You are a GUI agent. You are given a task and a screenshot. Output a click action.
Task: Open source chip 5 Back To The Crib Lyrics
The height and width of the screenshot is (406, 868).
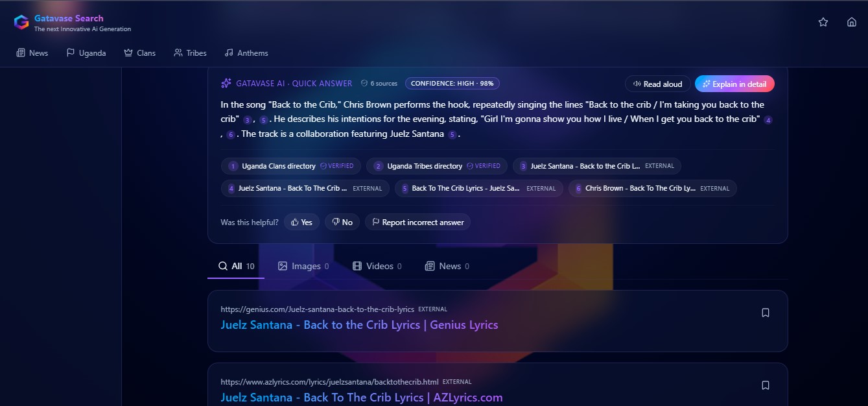point(479,188)
